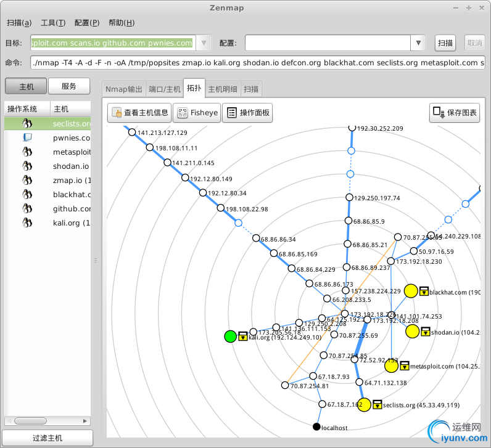Screen dimensions: 491x448
Task: Click node 173.192.18.230 in topology
Action: point(391,261)
